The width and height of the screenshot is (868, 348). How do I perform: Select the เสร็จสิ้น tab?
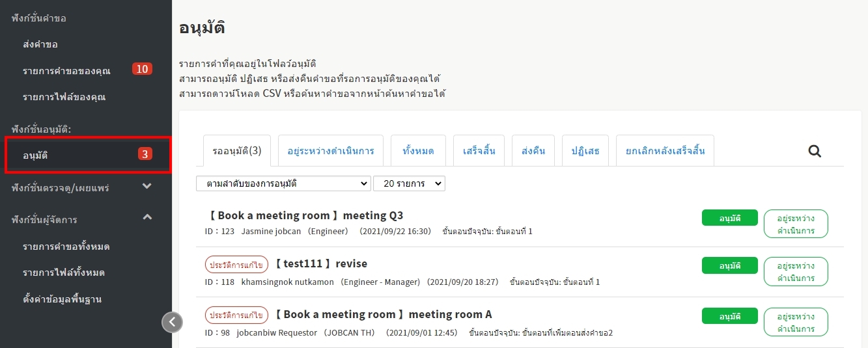(x=479, y=151)
